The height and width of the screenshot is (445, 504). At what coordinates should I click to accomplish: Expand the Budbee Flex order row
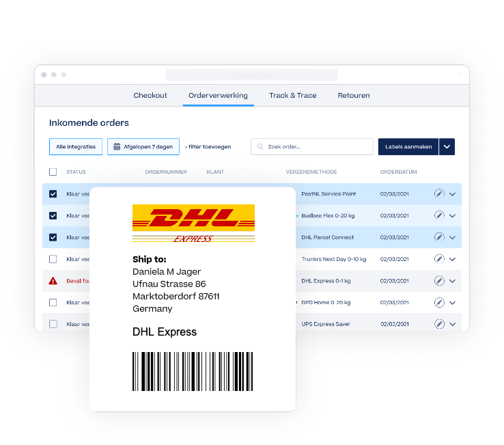452,215
